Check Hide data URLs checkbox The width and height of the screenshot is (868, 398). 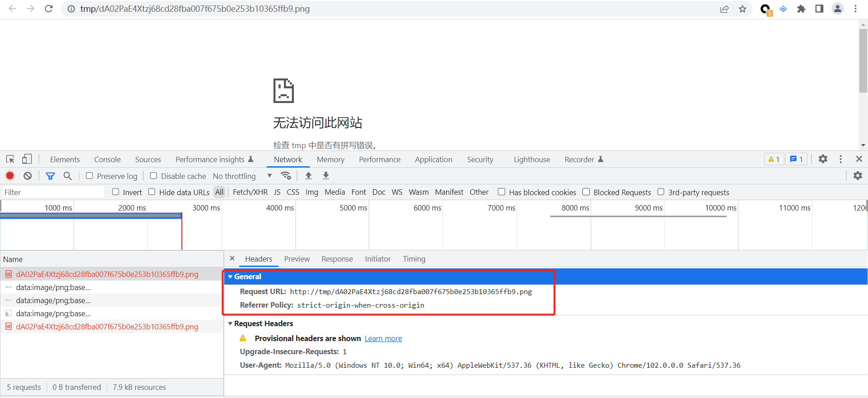pos(152,192)
